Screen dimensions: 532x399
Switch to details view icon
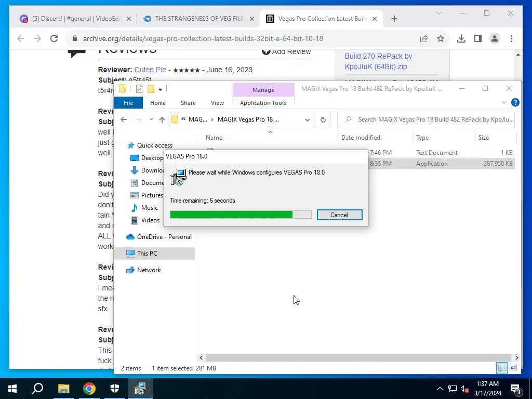502,368
